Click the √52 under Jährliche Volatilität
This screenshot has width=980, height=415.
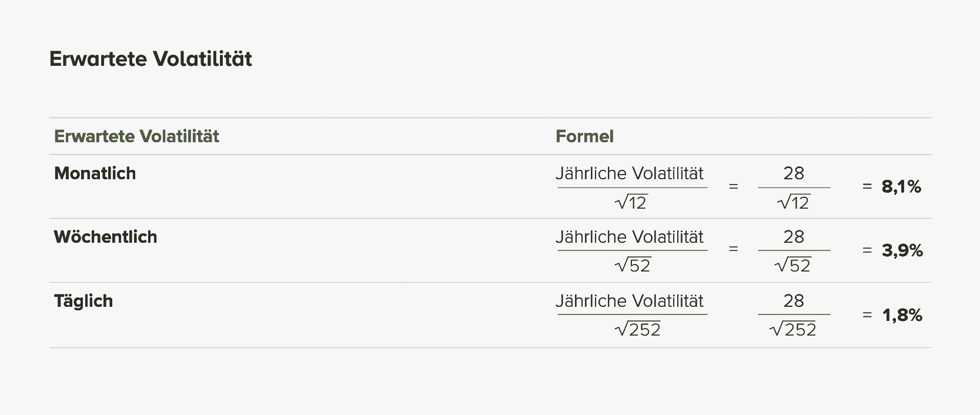(633, 265)
